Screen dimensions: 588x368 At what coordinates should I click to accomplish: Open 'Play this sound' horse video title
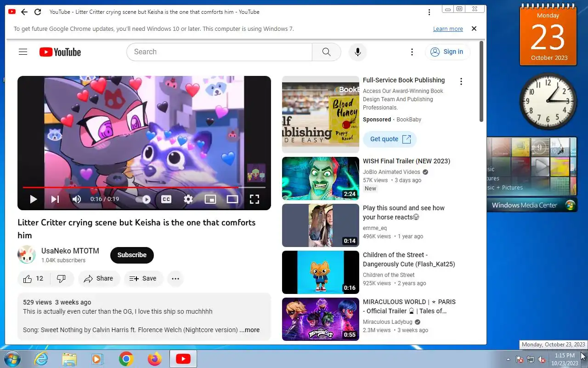(x=404, y=213)
